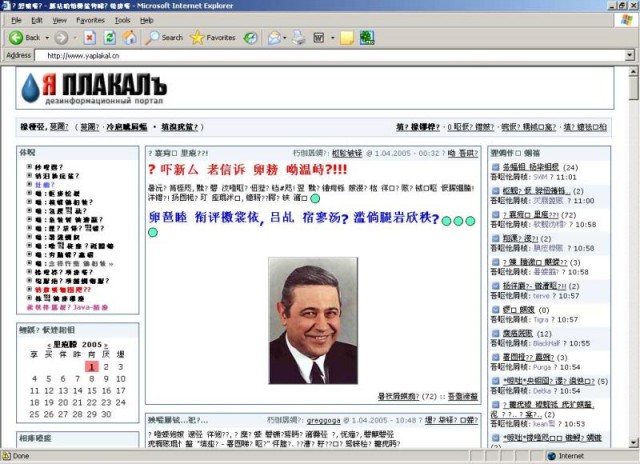Go to next month in calendar

[x=106, y=345]
